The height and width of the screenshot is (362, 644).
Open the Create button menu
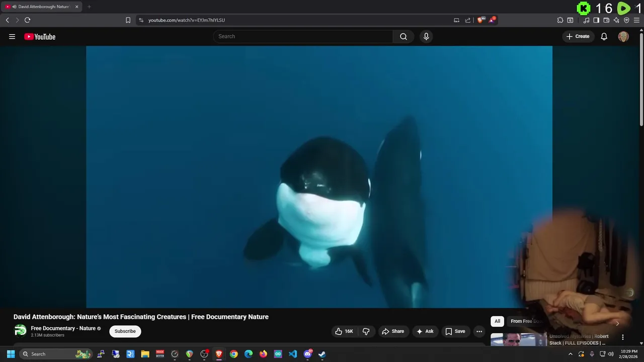(578, 36)
